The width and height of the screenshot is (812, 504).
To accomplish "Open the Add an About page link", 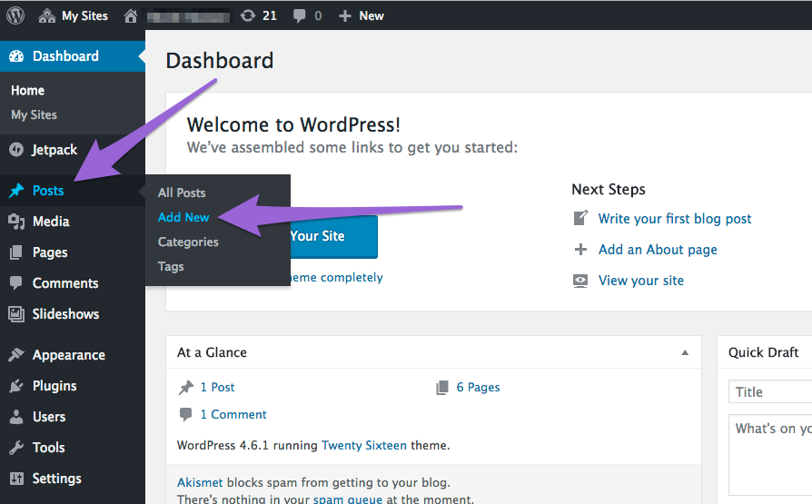I will pyautogui.click(x=658, y=250).
